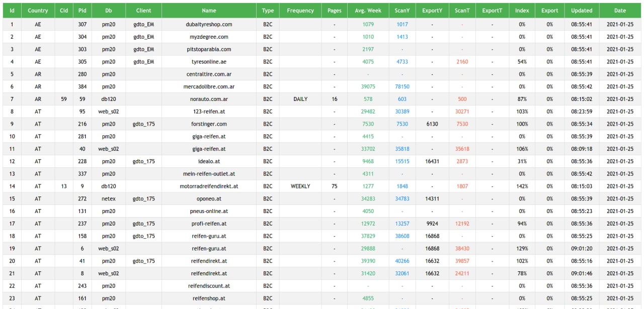Click the Frequency column header
Viewport: 644px width, 309px height.
pos(300,11)
